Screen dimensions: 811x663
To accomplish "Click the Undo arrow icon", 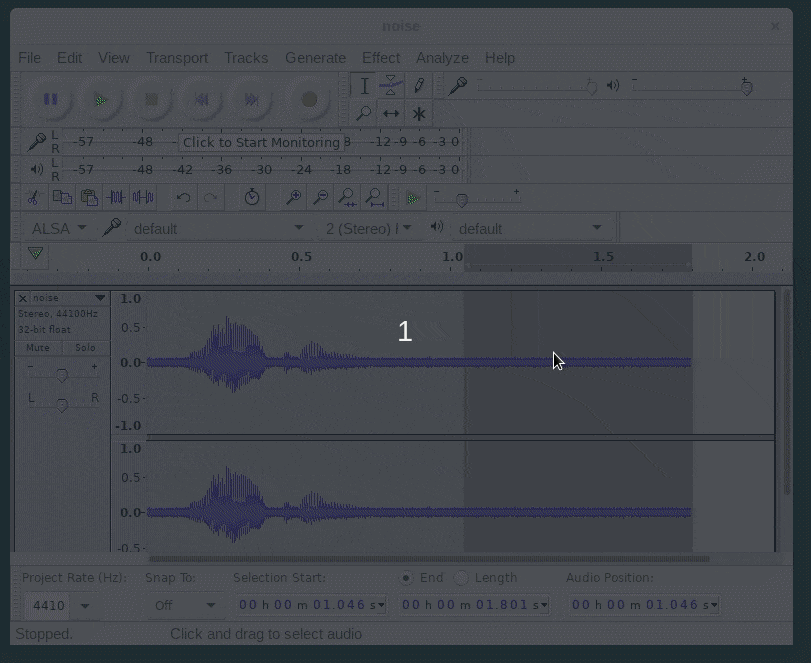I will pos(183,198).
